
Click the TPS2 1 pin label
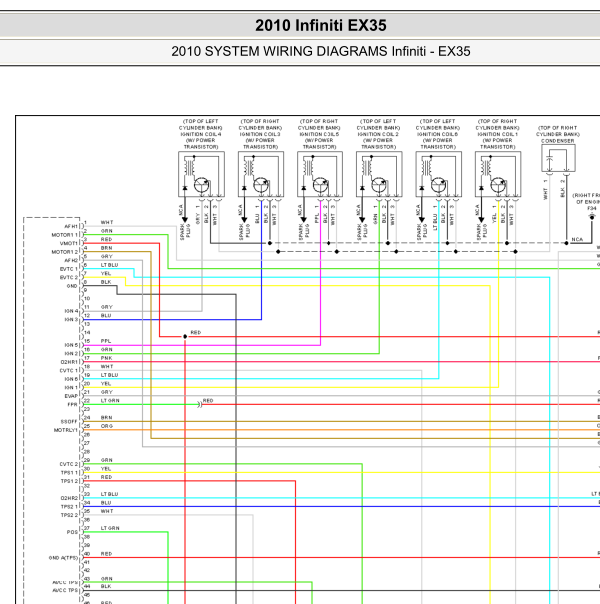coord(69,507)
